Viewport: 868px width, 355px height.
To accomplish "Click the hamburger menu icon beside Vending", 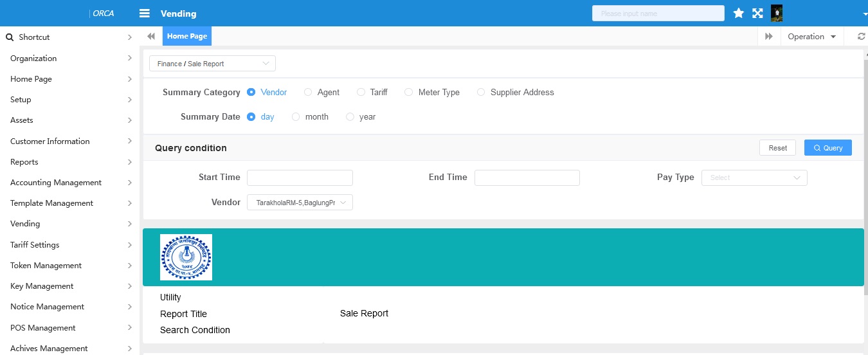I will [x=145, y=14].
